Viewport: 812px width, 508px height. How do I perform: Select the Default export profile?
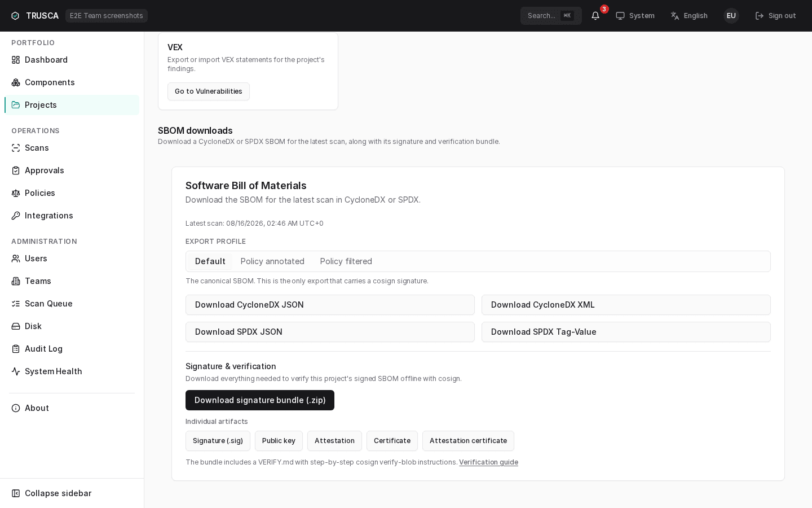tap(210, 261)
